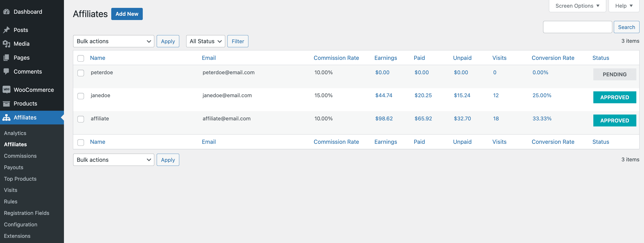This screenshot has height=243, width=644.
Task: Open Commissions submenu item
Action: click(20, 156)
